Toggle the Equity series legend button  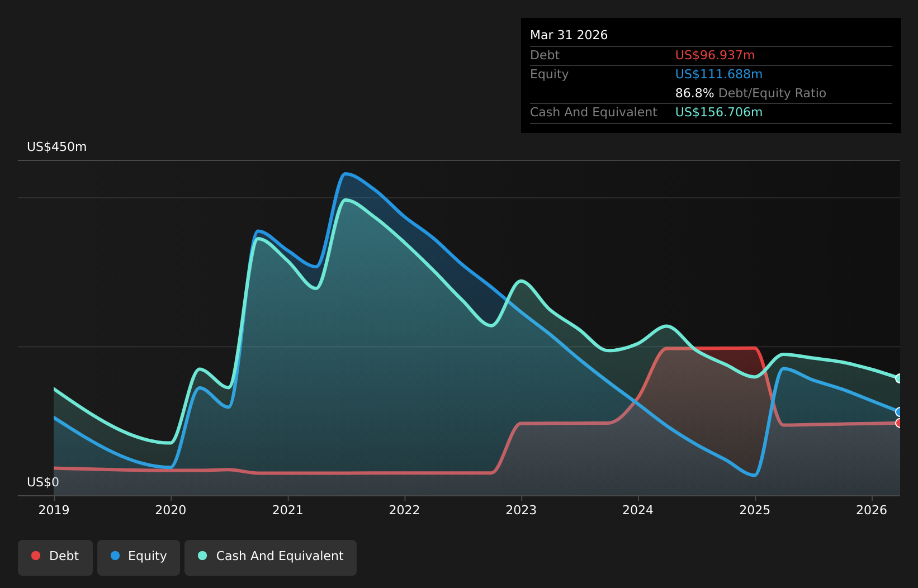pyautogui.click(x=139, y=557)
